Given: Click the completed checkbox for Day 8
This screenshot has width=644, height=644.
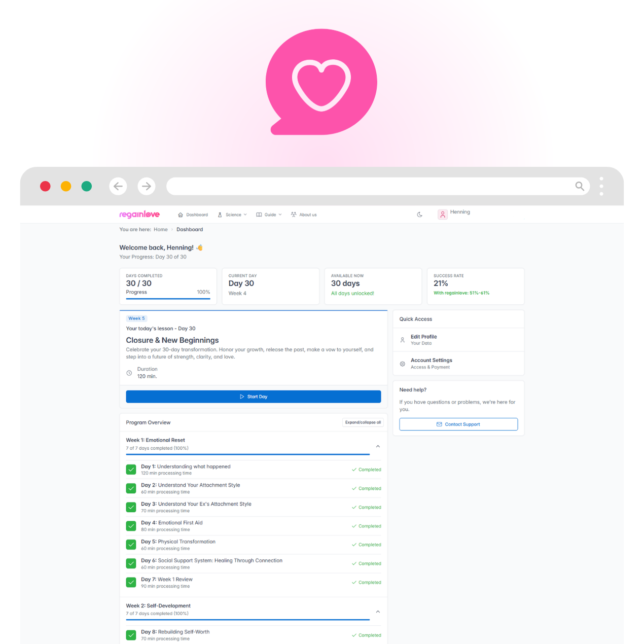Looking at the screenshot, I should [x=131, y=635].
